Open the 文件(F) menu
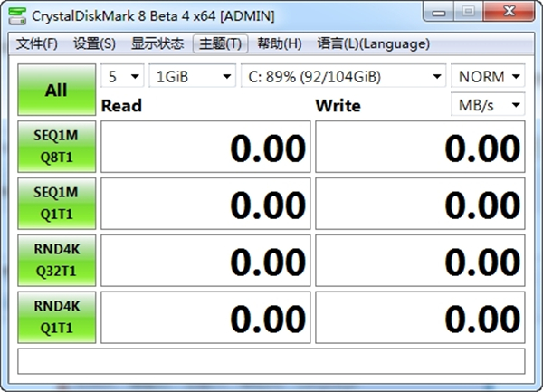The height and width of the screenshot is (392, 543). click(x=37, y=43)
